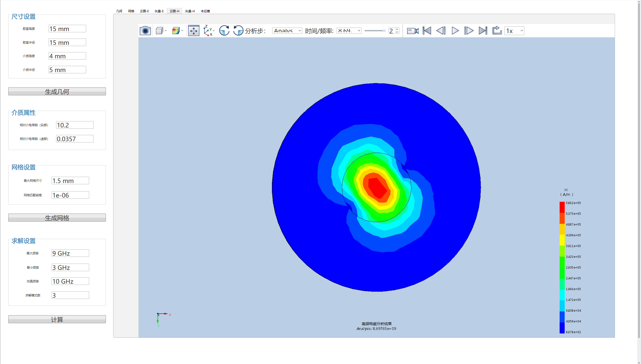Step forward one frame

tap(469, 31)
